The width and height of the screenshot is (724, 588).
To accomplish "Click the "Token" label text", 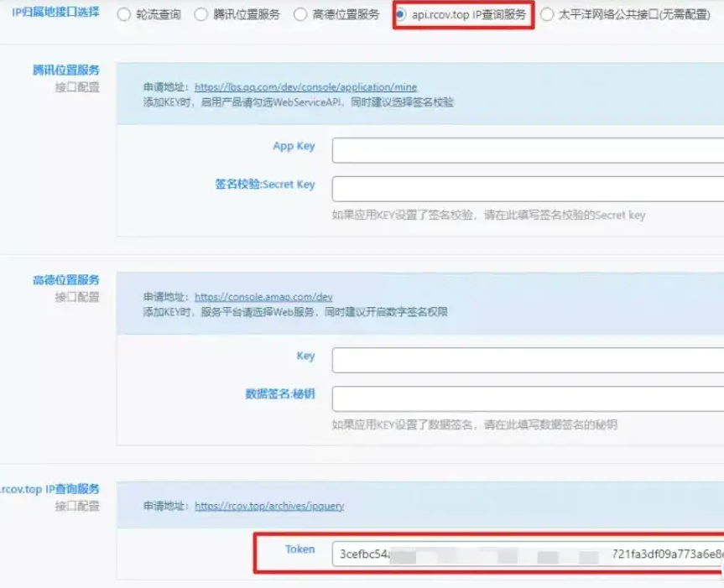I will pos(299,549).
